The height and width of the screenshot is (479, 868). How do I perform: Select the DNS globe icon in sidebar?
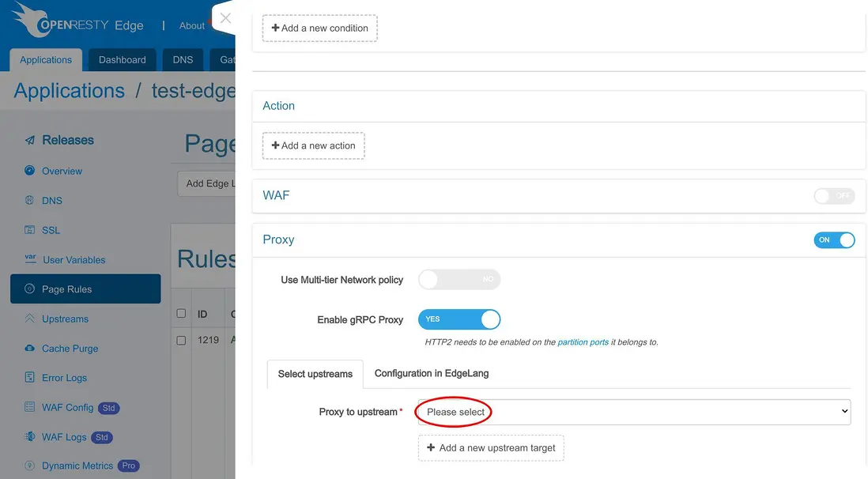[x=30, y=200]
